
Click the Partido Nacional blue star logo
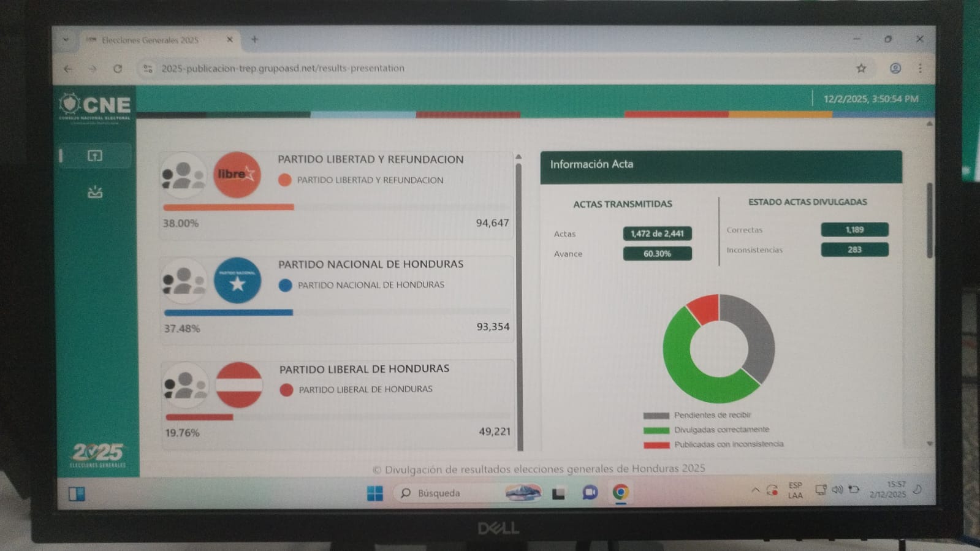coord(237,281)
